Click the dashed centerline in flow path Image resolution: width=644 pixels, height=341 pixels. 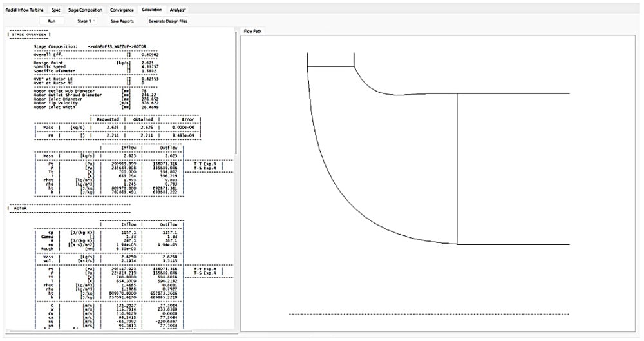(429, 315)
